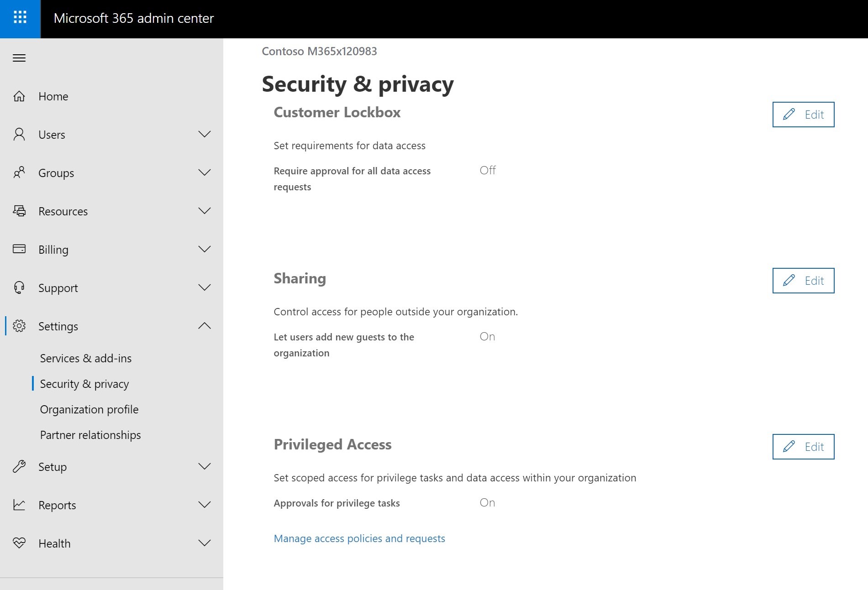Open Organization profile settings

coord(89,409)
